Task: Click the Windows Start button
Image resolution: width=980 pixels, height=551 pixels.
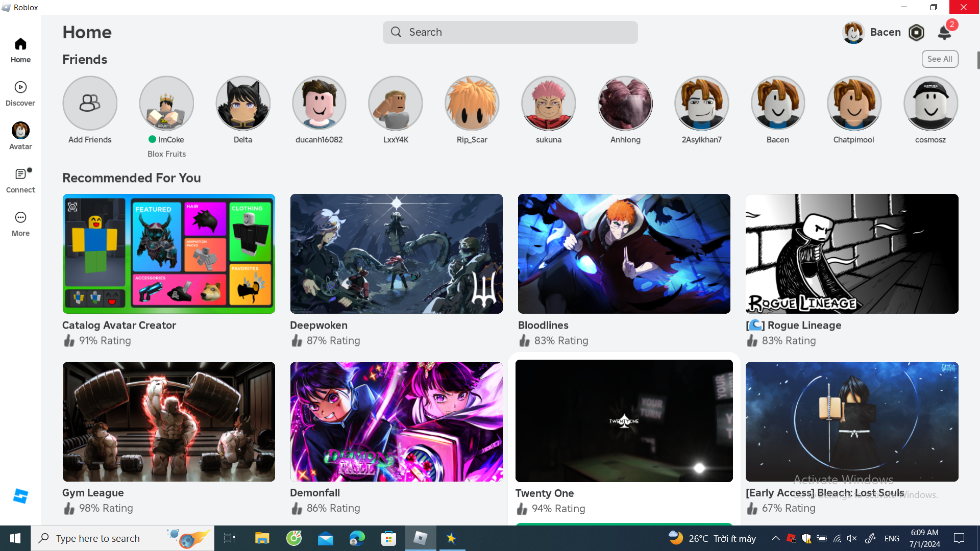Action: [x=15, y=538]
